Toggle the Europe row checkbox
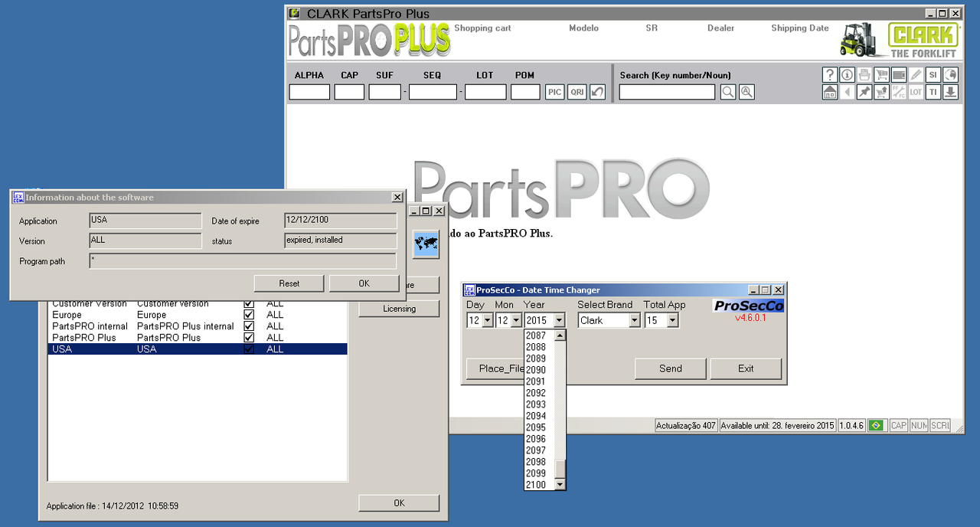This screenshot has width=980, height=527. click(249, 315)
